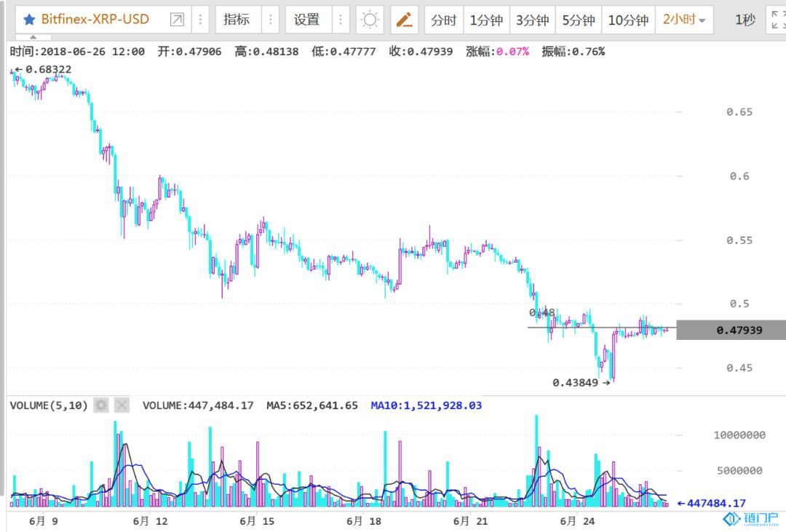Viewport: 786px width, 532px height.
Task: Click the 6月 12 date axis label
Action: 151,521
